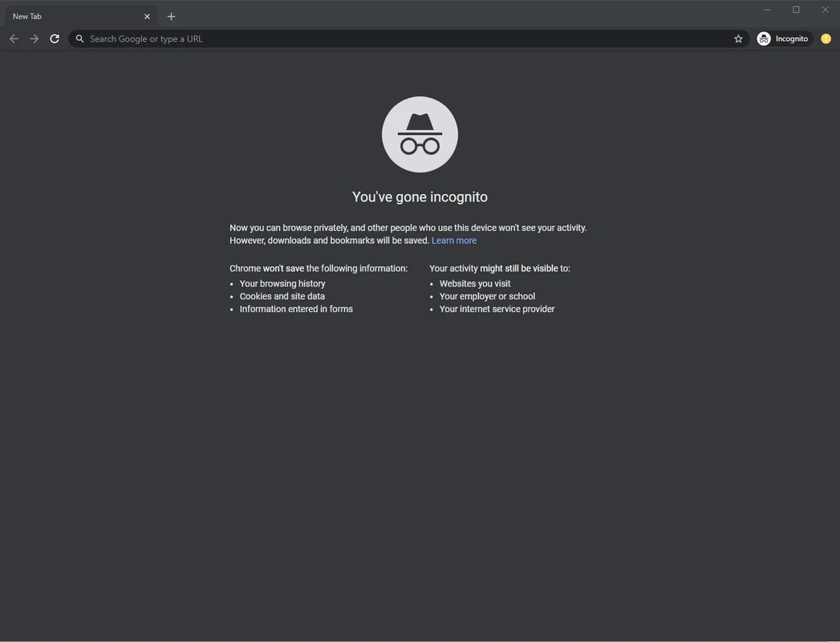Viewport: 840px width, 642px height.
Task: Click the search magnifier icon in address bar
Action: [79, 39]
